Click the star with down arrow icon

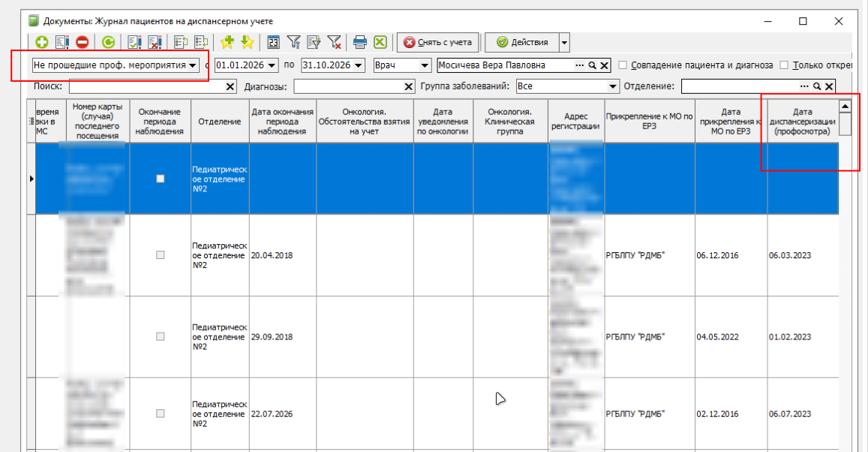[x=248, y=42]
